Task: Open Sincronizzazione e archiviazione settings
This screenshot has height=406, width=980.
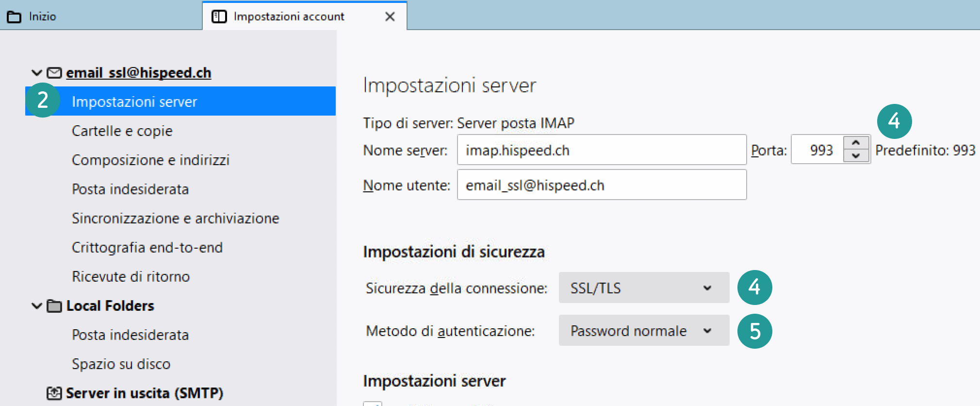Action: (176, 218)
